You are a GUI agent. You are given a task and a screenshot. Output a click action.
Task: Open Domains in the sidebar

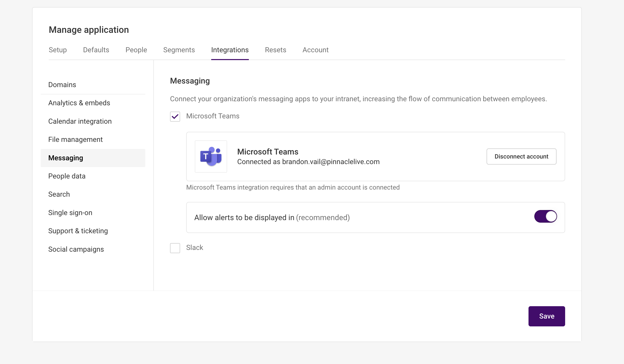click(x=93, y=85)
